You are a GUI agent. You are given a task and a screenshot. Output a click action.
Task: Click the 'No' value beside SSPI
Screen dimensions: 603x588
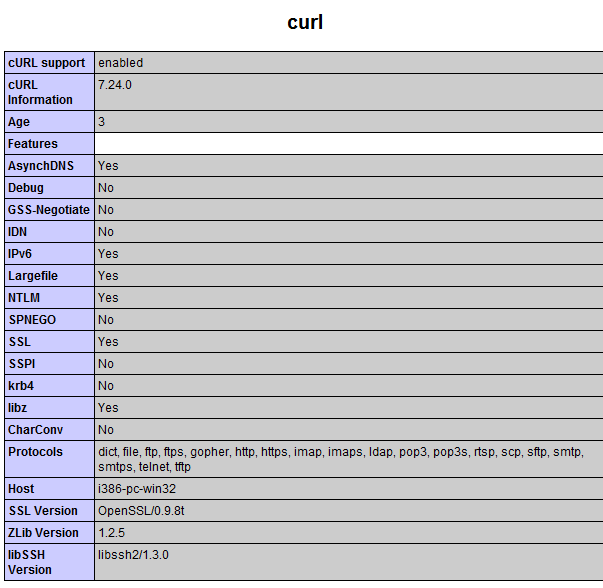click(106, 364)
